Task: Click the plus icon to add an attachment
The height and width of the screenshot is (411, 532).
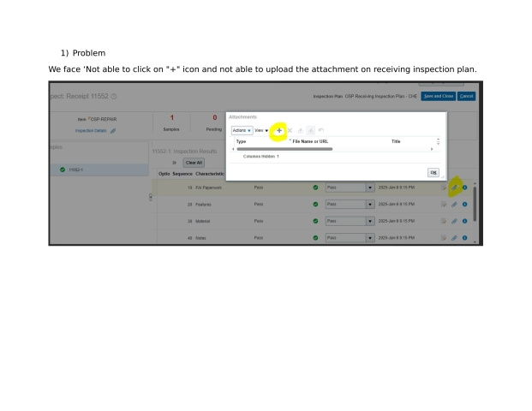Action: tap(279, 130)
